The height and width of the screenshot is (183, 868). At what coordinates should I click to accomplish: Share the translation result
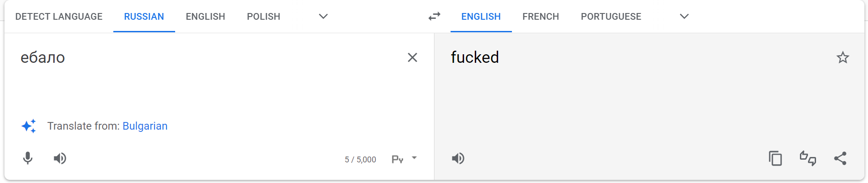click(x=840, y=158)
